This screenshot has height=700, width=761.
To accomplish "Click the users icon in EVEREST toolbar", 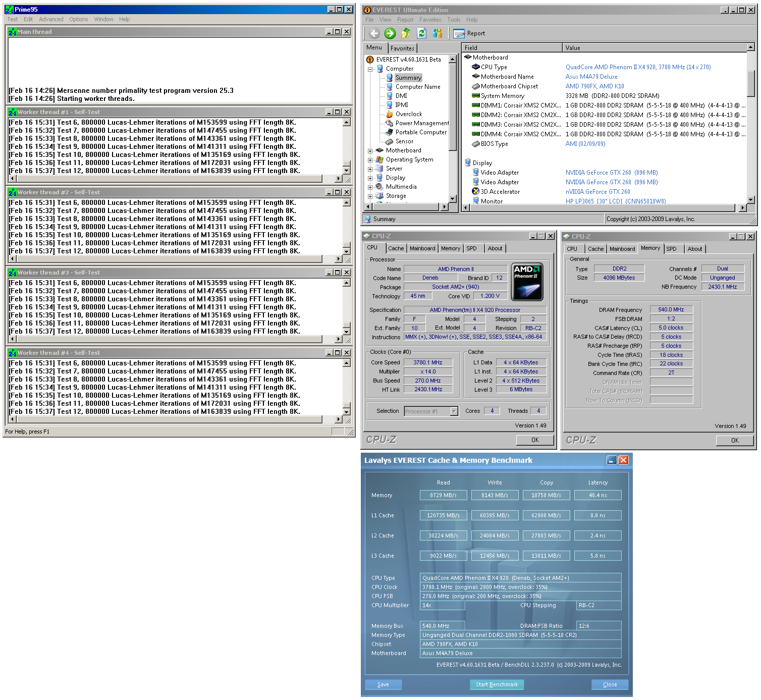I will [x=438, y=33].
